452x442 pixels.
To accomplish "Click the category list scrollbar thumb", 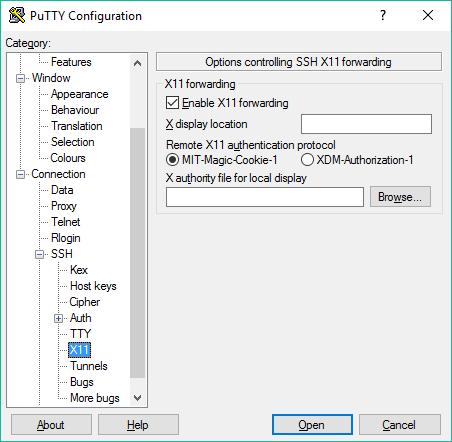I will [x=137, y=253].
